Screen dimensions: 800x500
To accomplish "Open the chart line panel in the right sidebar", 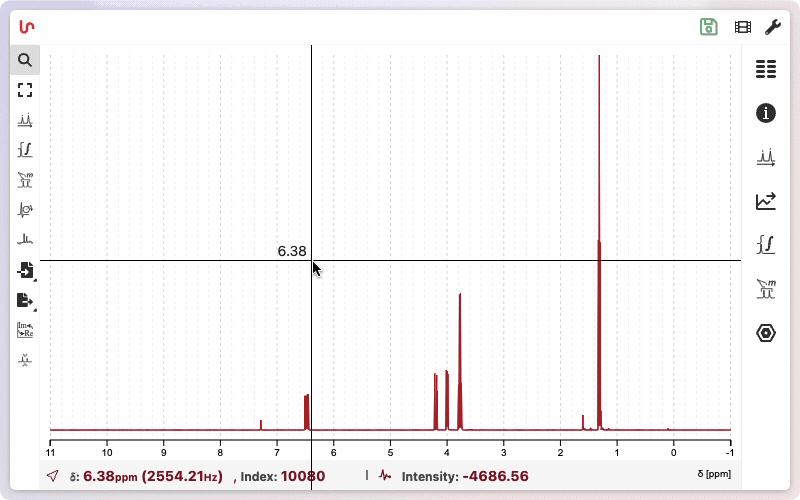I will (766, 201).
